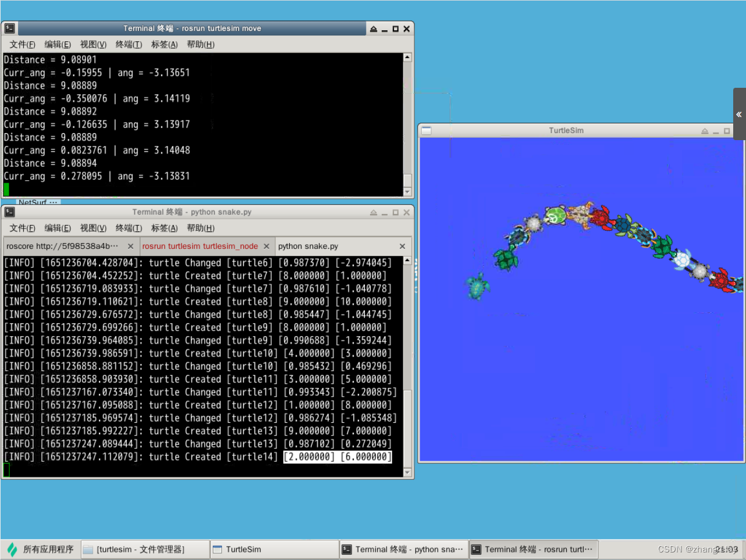Shade the python snake.py terminal window
Image resolution: width=746 pixels, height=560 pixels.
(374, 212)
